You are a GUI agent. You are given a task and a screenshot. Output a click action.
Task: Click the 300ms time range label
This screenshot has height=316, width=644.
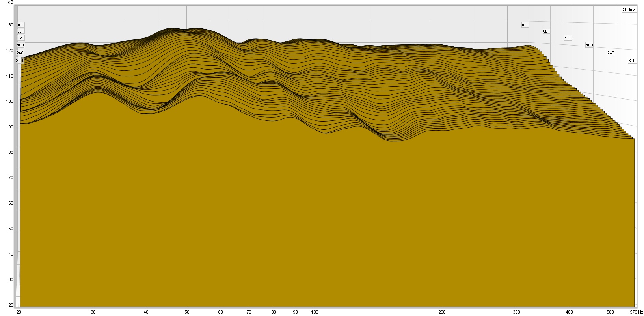pos(629,9)
